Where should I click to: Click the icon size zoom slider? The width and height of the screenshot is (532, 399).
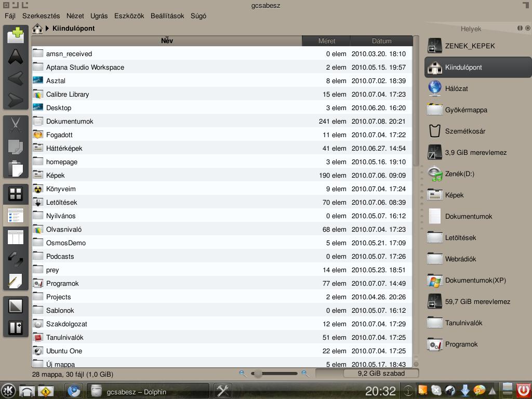click(x=274, y=374)
